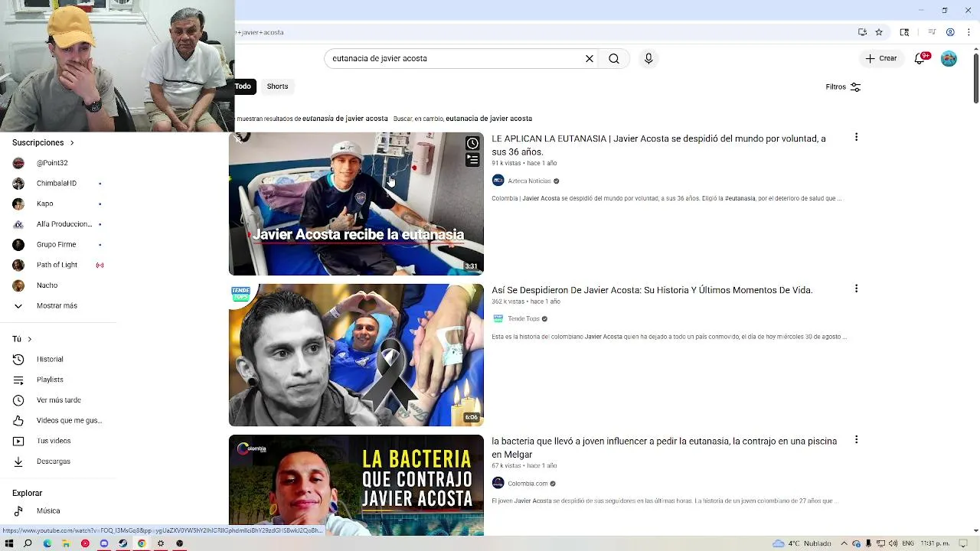Viewport: 980px width, 551px height.
Task: Open the Chrome profile icon
Action: coord(950,32)
